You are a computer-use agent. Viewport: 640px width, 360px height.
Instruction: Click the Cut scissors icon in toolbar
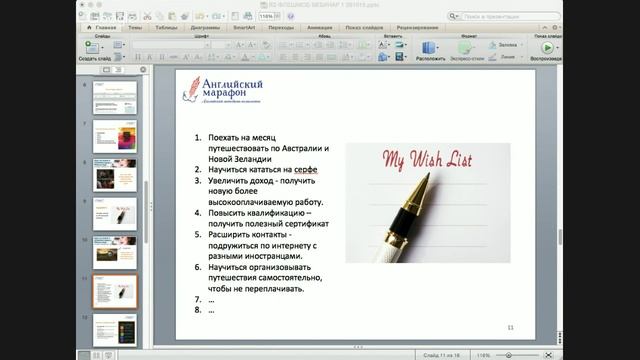pos(147,16)
